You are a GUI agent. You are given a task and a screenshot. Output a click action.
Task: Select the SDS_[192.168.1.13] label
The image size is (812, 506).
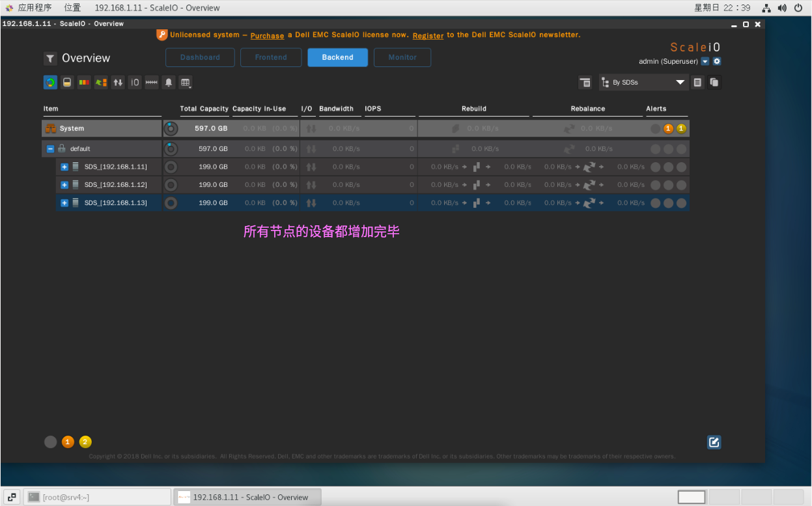115,203
